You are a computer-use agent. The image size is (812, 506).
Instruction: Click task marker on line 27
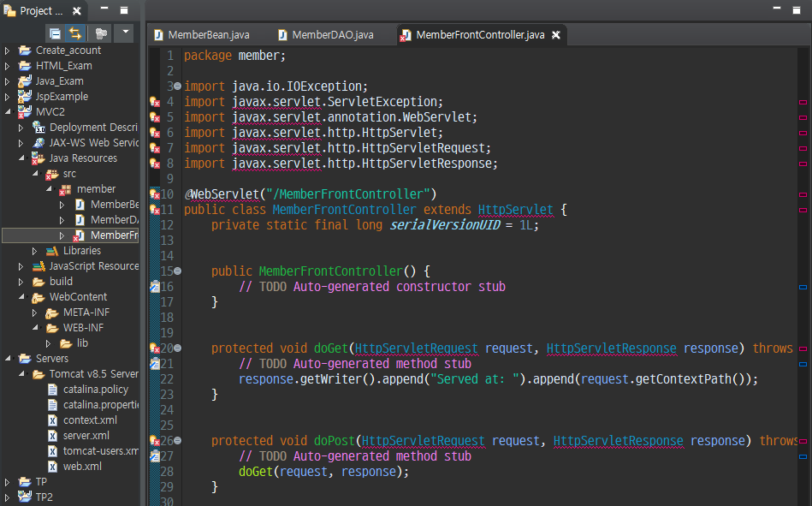coord(154,455)
